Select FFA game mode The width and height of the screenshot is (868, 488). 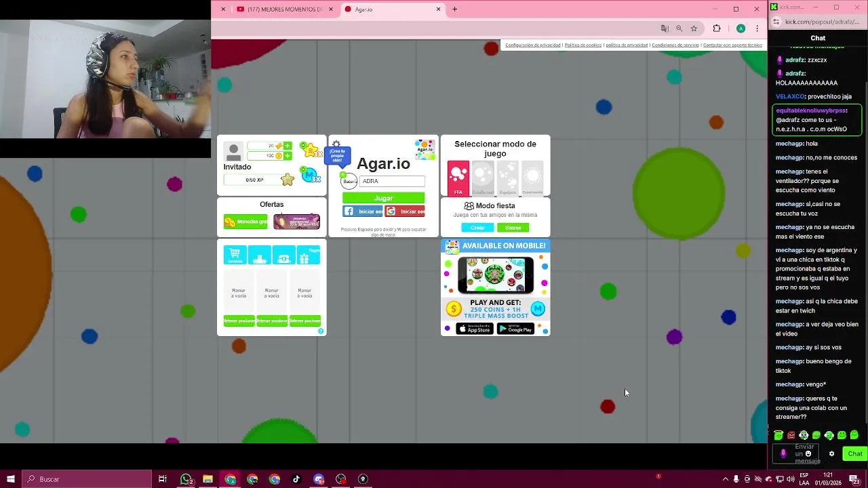click(458, 178)
